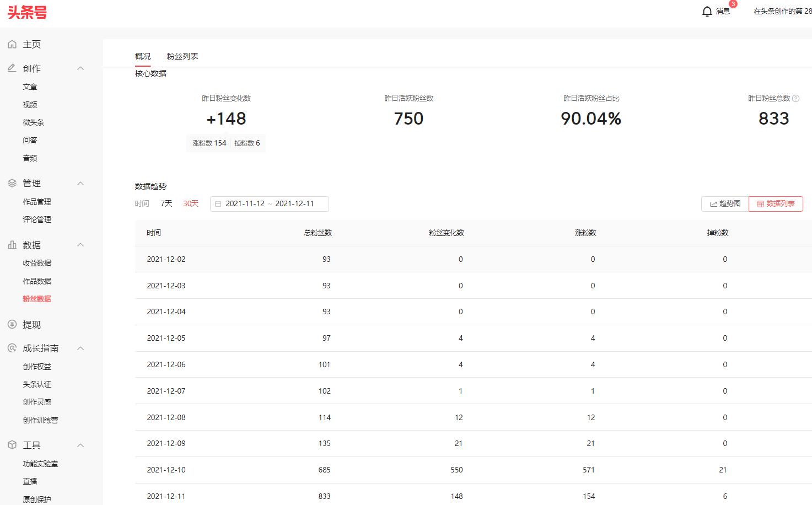Screen dimensions: 812x505
Task: Switch to the 粉丝列表 tab
Action: tap(182, 56)
